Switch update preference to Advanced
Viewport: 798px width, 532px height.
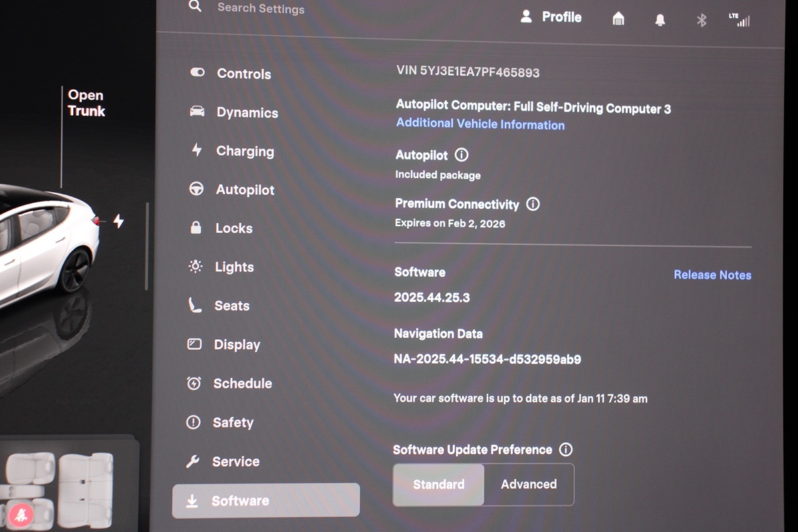(x=529, y=484)
